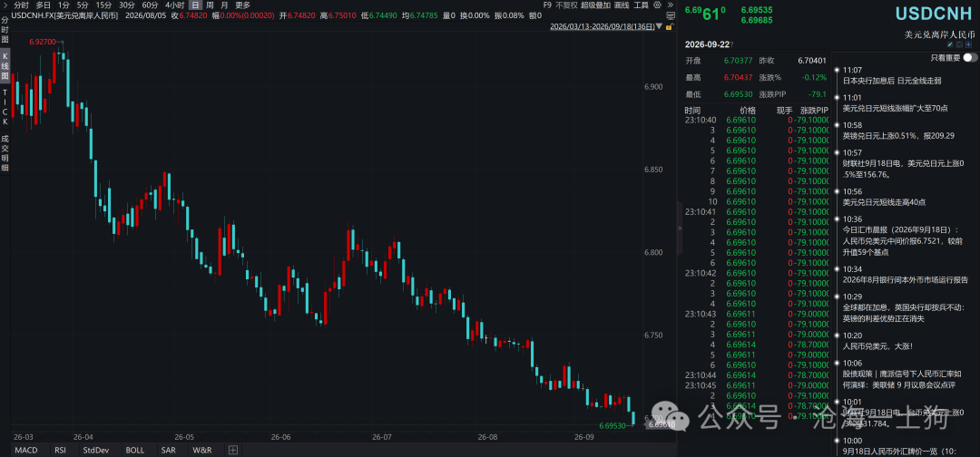The height and width of the screenshot is (457, 980).
Task: Open the TICK vertical side tab
Action: coord(5,107)
